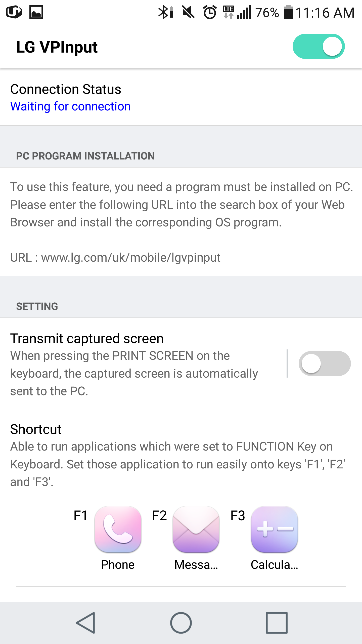Tap the Messaging envelope icon for F2
This screenshot has width=362, height=644.
[x=196, y=529]
